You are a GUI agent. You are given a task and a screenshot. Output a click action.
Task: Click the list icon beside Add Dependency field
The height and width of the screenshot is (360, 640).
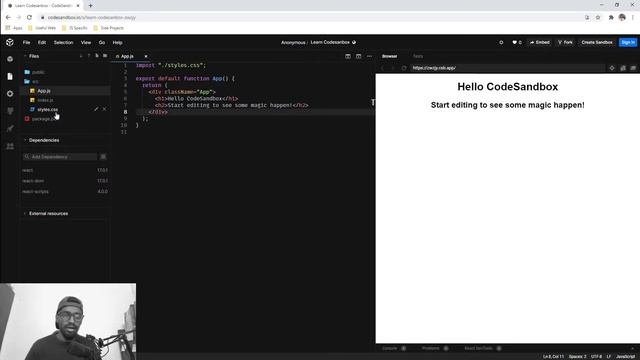[x=103, y=157]
